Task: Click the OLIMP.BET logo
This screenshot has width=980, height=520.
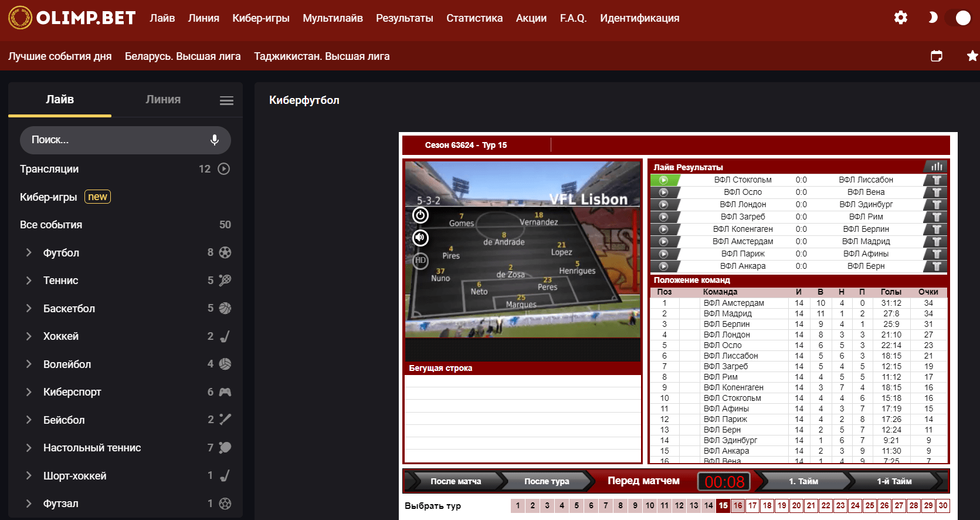Action: click(x=72, y=18)
